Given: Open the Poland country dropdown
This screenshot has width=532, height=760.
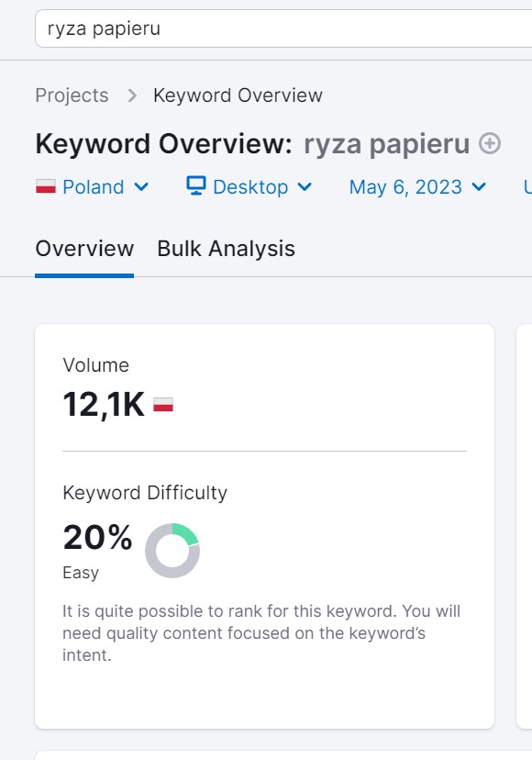Looking at the screenshot, I should click(x=92, y=187).
